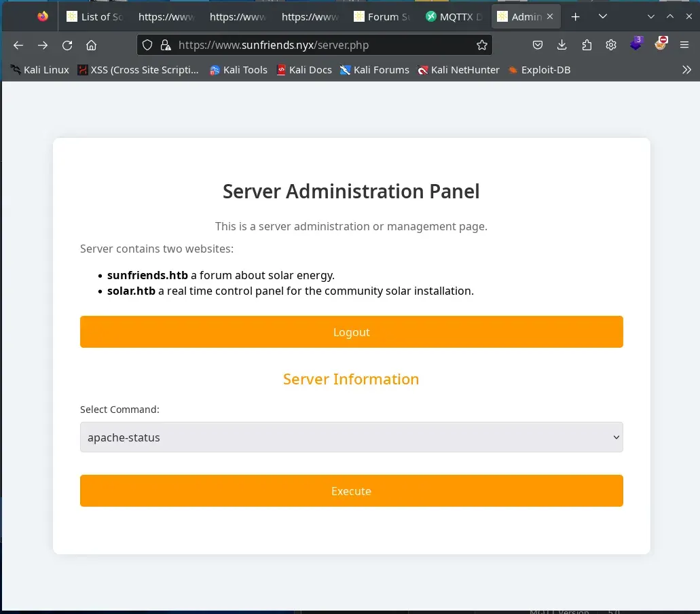This screenshot has height=614, width=700.
Task: Open the Exploit-DB bookmark
Action: [539, 70]
